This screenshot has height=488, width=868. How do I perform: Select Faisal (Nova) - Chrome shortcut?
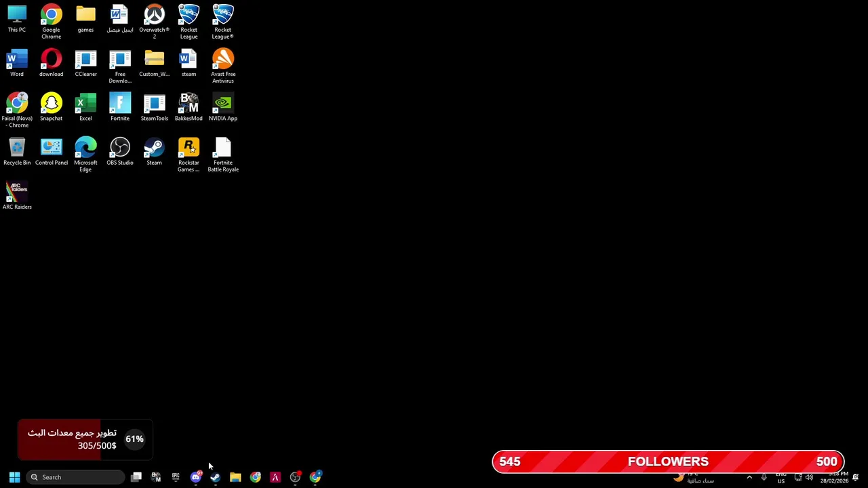(x=17, y=110)
